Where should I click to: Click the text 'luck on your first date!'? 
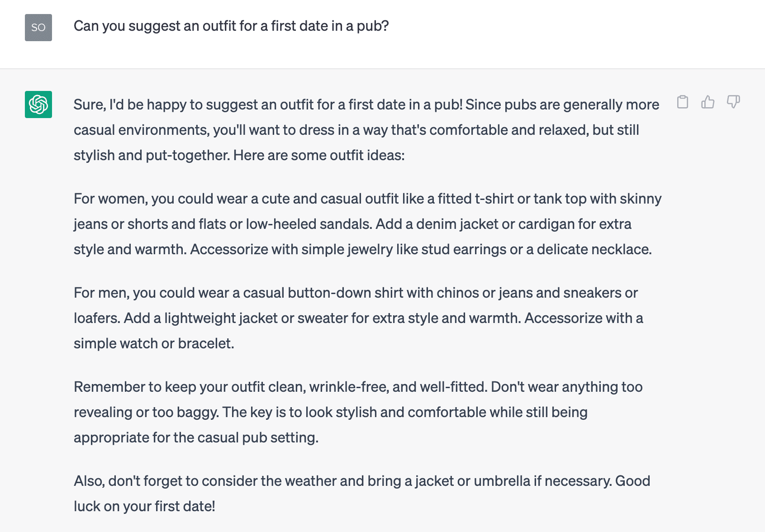(x=144, y=507)
